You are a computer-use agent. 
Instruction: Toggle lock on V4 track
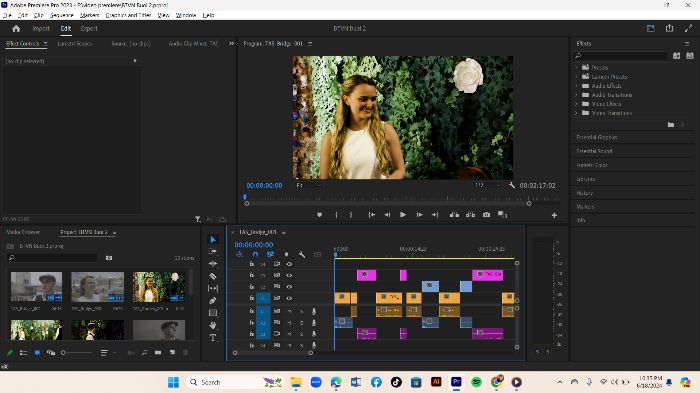click(252, 264)
